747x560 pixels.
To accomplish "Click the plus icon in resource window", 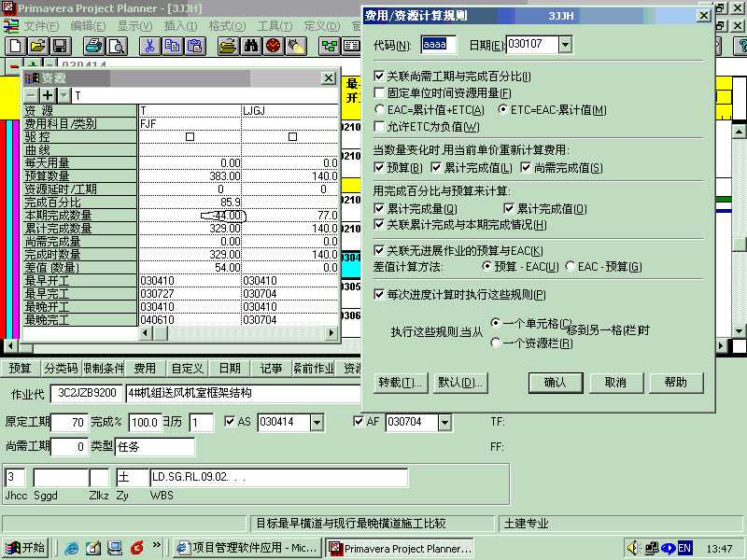I will (48, 96).
